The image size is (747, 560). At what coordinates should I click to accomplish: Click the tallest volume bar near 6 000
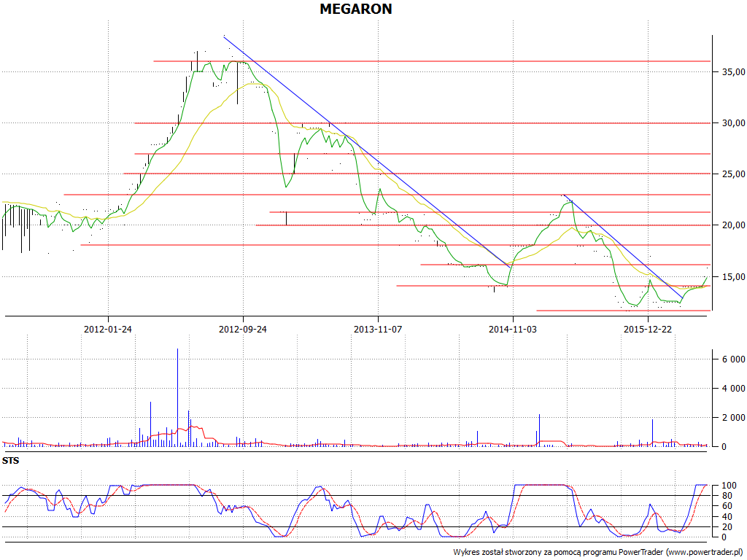[178, 397]
